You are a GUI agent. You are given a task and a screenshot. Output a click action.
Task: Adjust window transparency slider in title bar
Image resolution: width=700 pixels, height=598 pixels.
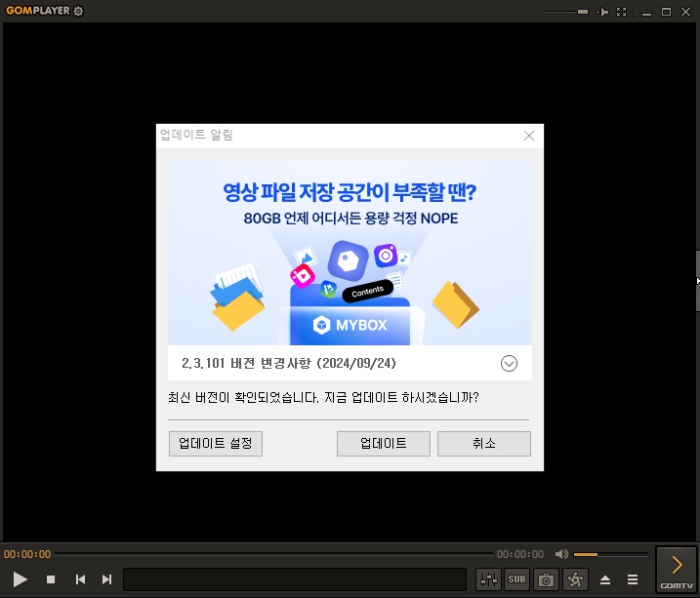click(x=565, y=12)
